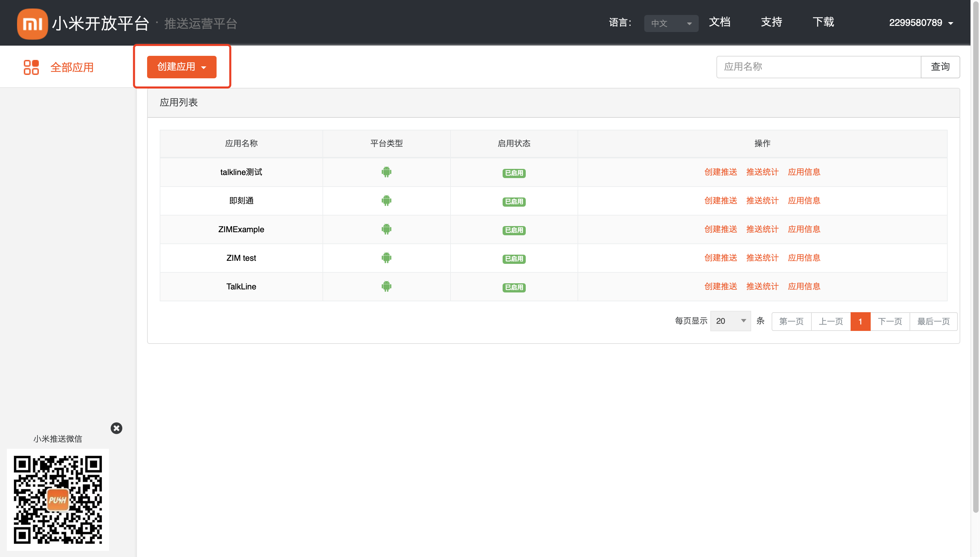Click 推送统计 for TalkLine

(762, 287)
